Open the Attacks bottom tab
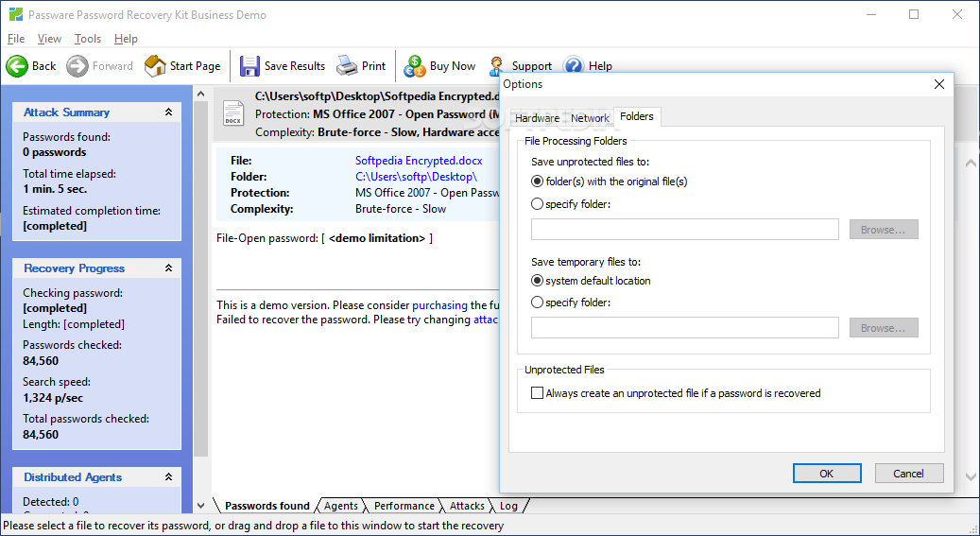This screenshot has width=980, height=536. (x=467, y=506)
